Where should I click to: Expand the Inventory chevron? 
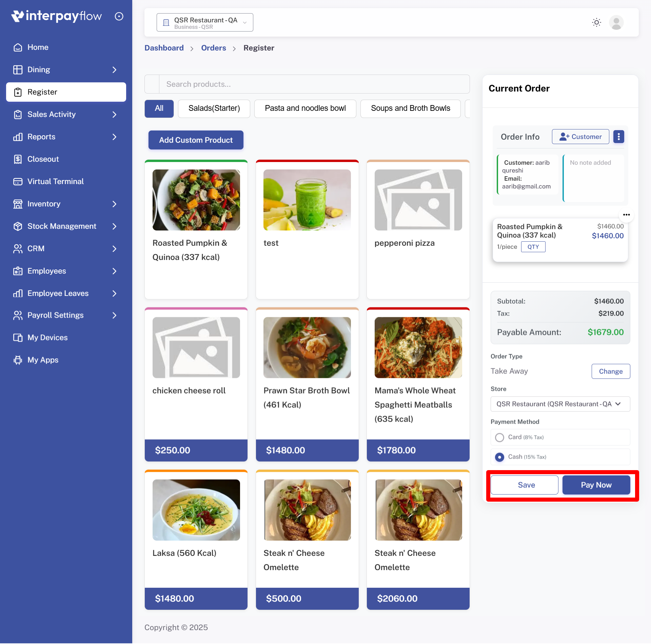pyautogui.click(x=114, y=204)
